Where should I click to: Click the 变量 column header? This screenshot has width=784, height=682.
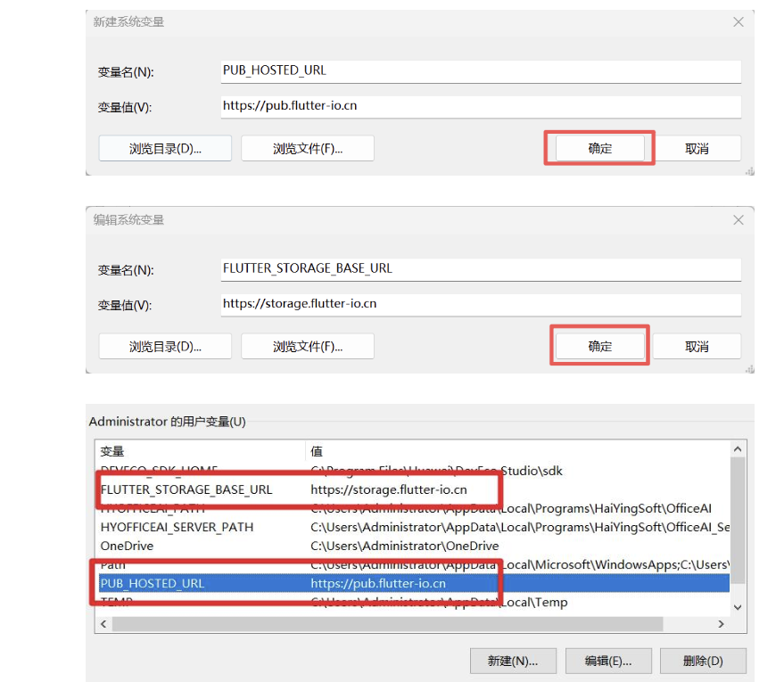200,451
